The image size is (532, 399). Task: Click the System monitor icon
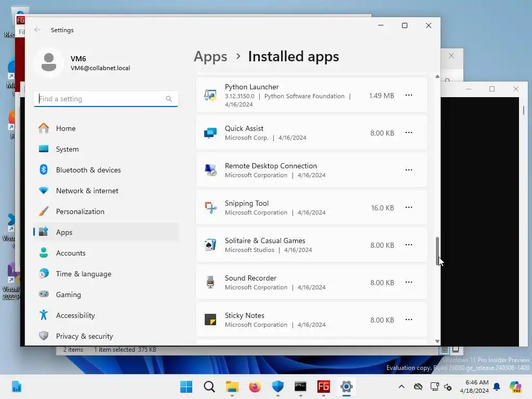pos(44,149)
